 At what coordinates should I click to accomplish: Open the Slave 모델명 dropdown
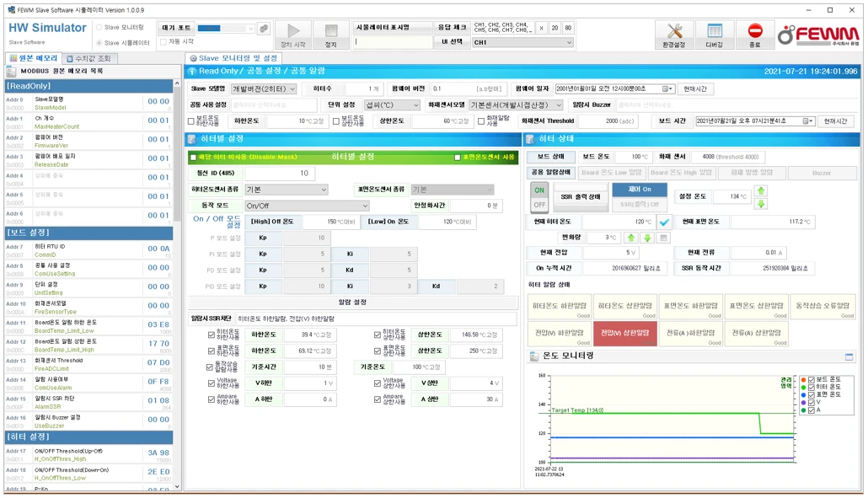pyautogui.click(x=292, y=88)
